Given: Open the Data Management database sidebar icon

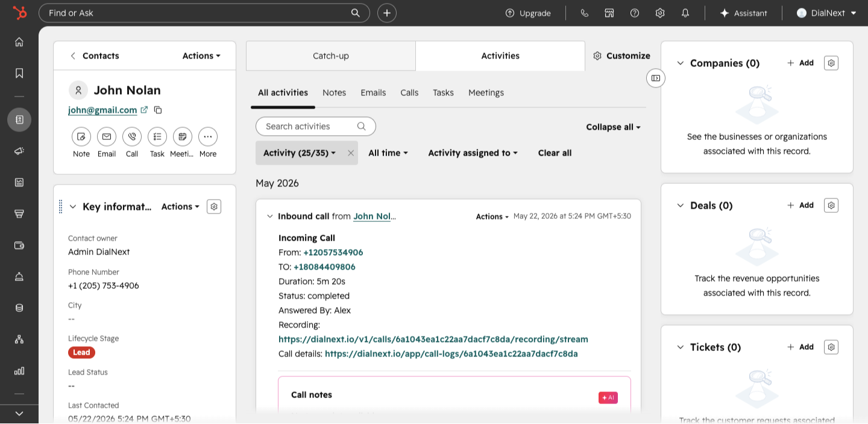Looking at the screenshot, I should 19,308.
